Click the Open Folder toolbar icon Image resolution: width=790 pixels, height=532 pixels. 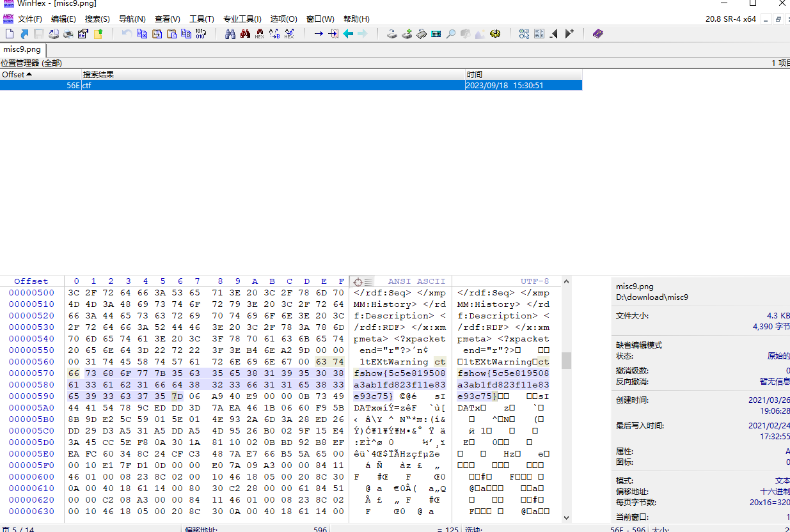pyautogui.click(x=99, y=34)
